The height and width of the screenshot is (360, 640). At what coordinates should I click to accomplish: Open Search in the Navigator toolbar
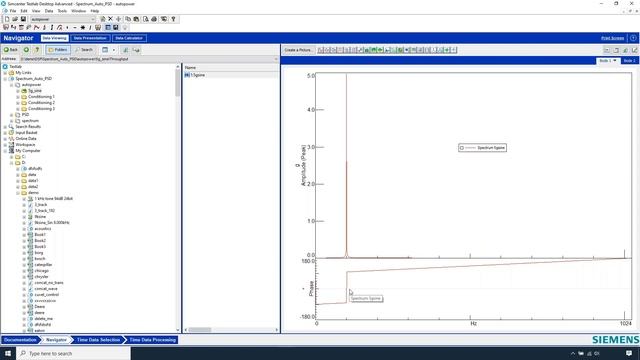tap(84, 50)
